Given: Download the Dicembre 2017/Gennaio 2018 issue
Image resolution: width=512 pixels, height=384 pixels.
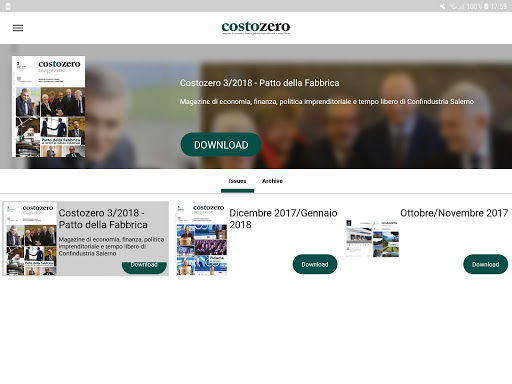Looking at the screenshot, I should [x=315, y=264].
